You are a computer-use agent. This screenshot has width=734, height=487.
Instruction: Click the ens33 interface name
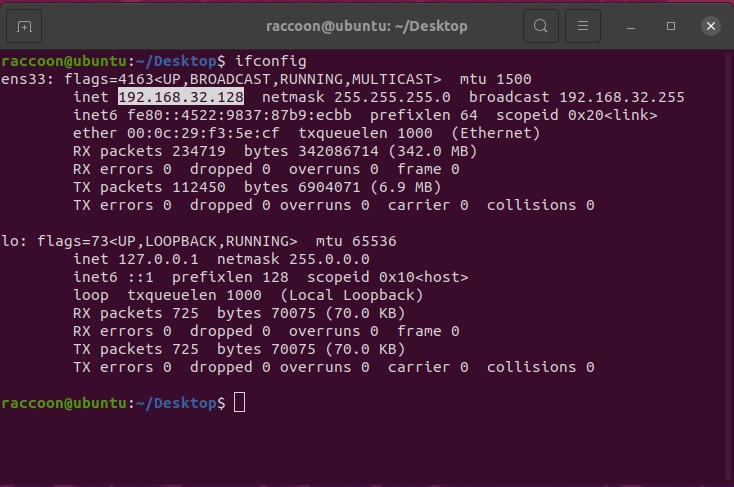tap(23, 79)
